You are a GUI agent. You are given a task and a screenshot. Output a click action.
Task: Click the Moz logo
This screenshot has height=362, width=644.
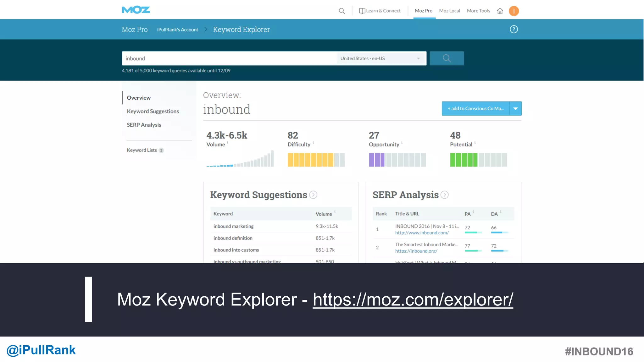pos(136,10)
